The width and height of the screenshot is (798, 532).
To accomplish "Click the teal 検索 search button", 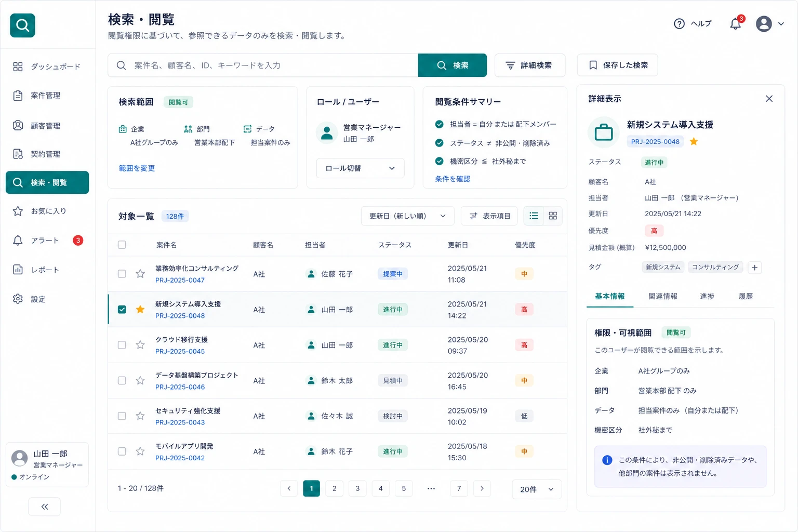I will click(453, 65).
